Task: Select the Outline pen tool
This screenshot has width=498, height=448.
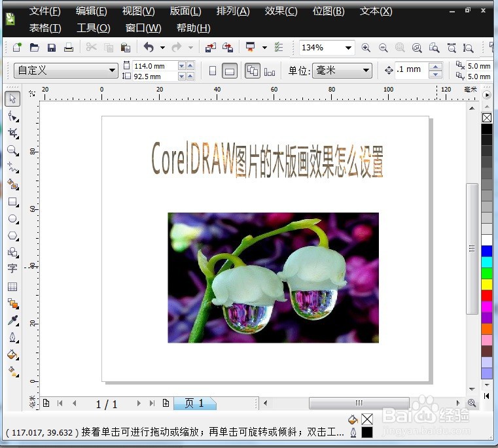Action: click(x=12, y=337)
